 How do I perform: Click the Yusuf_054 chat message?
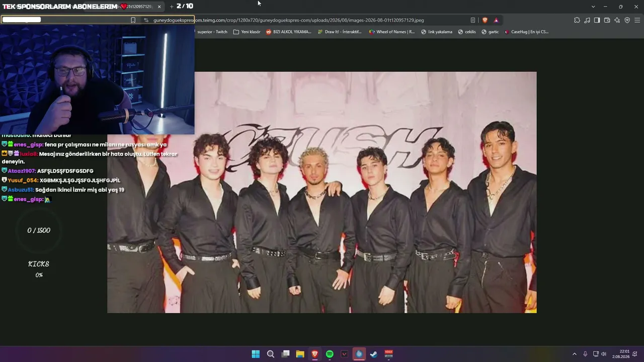pos(61,180)
